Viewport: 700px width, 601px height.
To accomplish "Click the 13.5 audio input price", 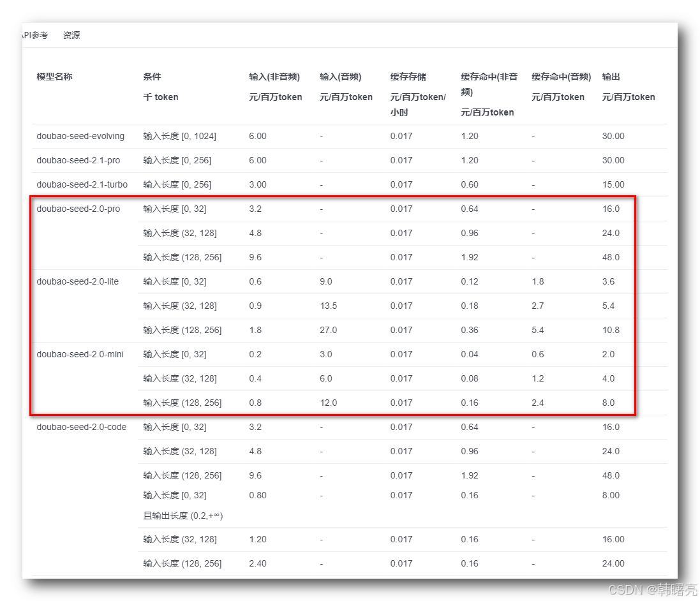I will coord(328,306).
